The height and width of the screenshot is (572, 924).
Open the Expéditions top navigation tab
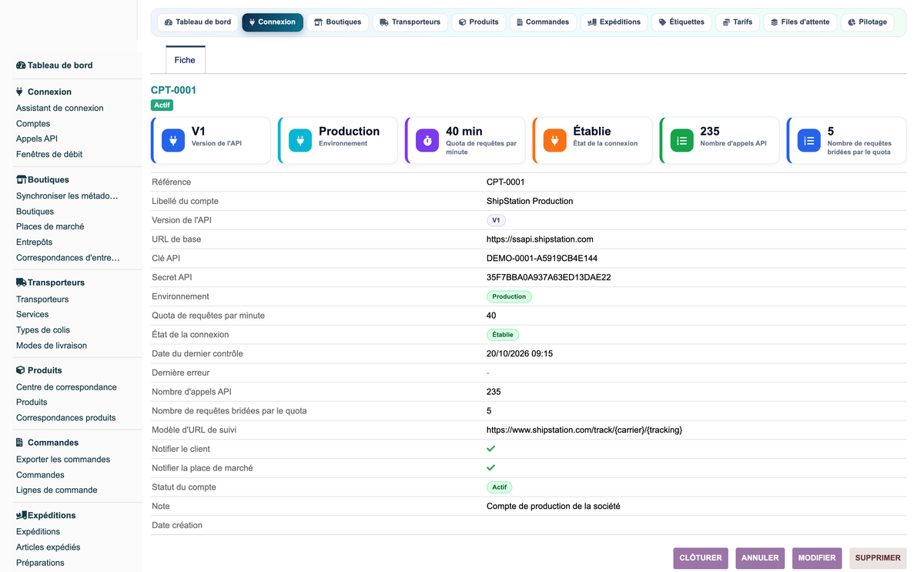coord(614,22)
